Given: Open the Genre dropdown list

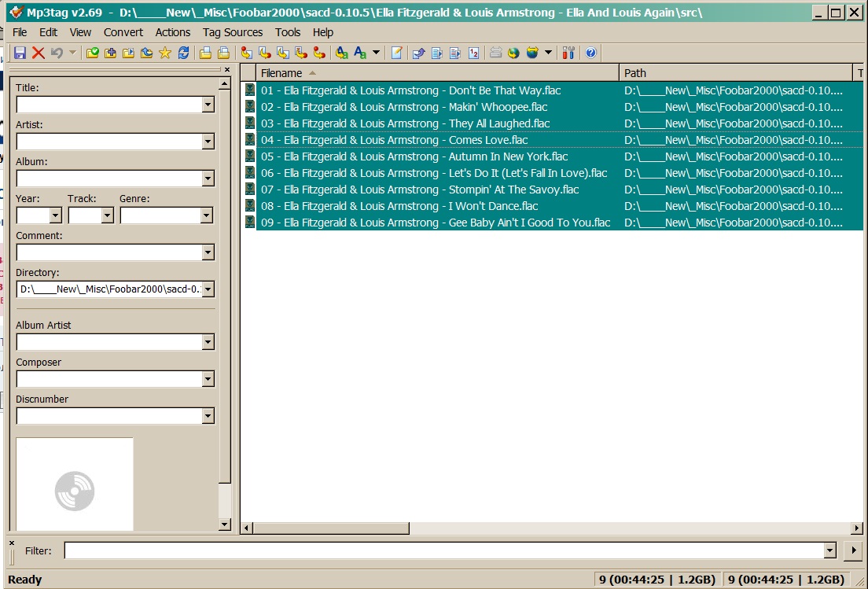Looking at the screenshot, I should 206,215.
